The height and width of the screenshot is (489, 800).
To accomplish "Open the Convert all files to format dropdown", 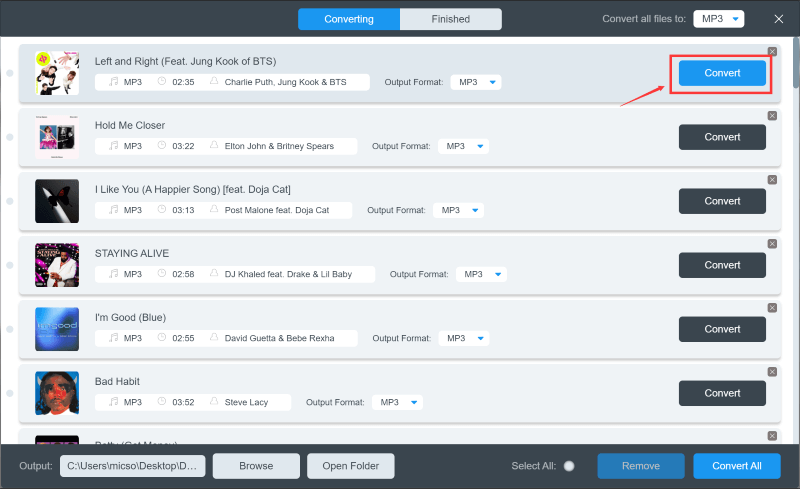I will tap(718, 19).
